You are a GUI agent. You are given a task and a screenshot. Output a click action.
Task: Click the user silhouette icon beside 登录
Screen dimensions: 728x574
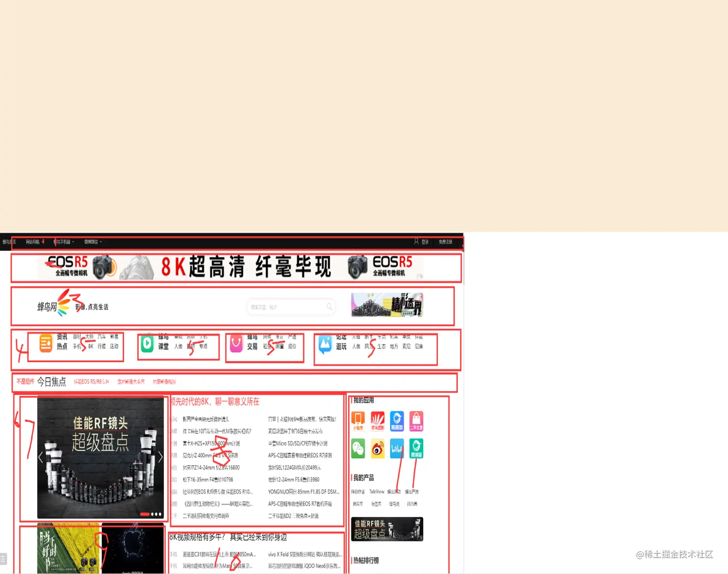(x=416, y=241)
